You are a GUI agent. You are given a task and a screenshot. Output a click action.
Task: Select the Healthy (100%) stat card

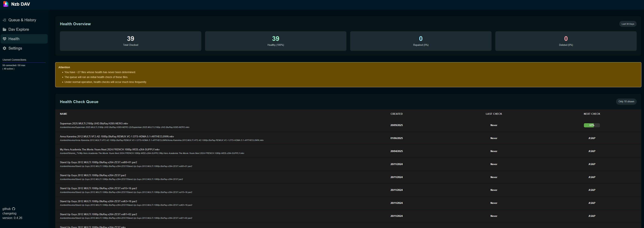pyautogui.click(x=276, y=41)
